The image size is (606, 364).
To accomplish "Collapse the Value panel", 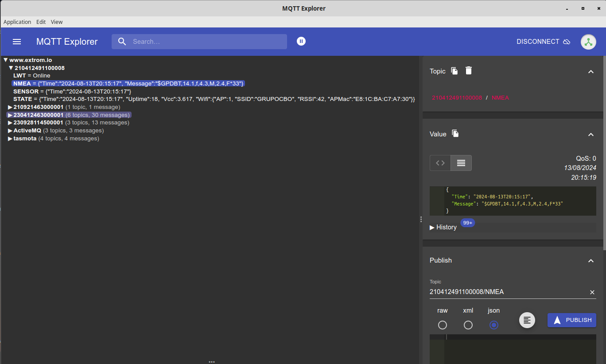I will 590,134.
